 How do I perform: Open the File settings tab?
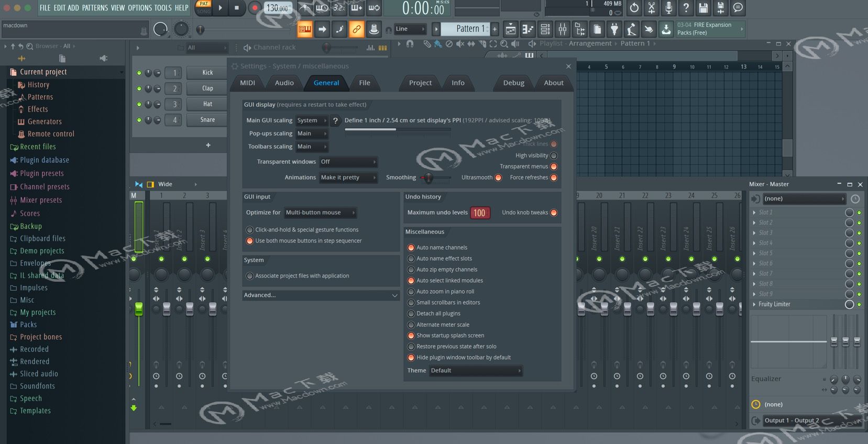365,83
